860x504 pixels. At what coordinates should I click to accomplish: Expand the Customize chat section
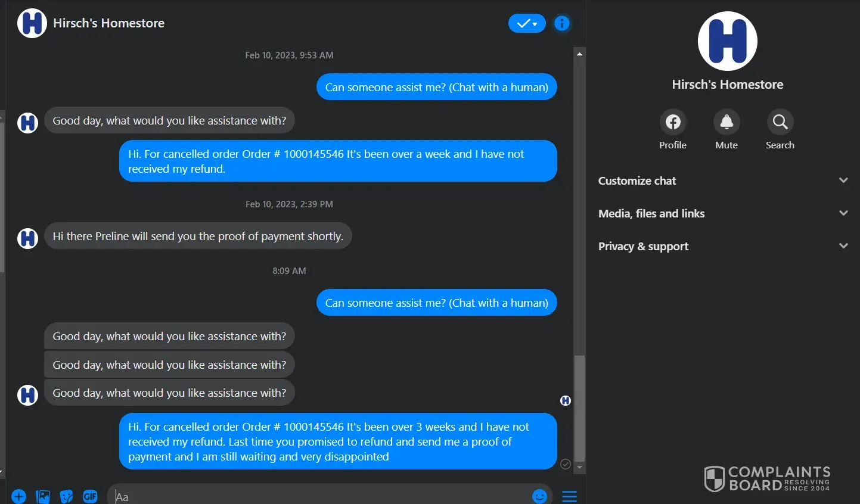723,181
